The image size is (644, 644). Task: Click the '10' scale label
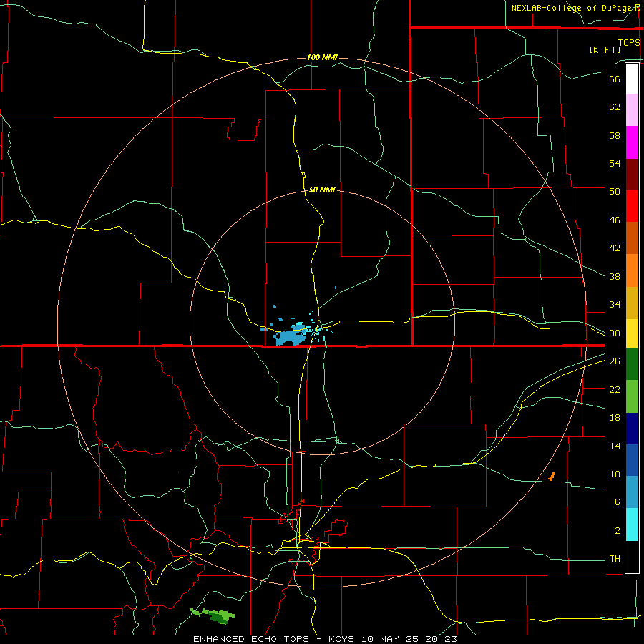click(x=615, y=474)
